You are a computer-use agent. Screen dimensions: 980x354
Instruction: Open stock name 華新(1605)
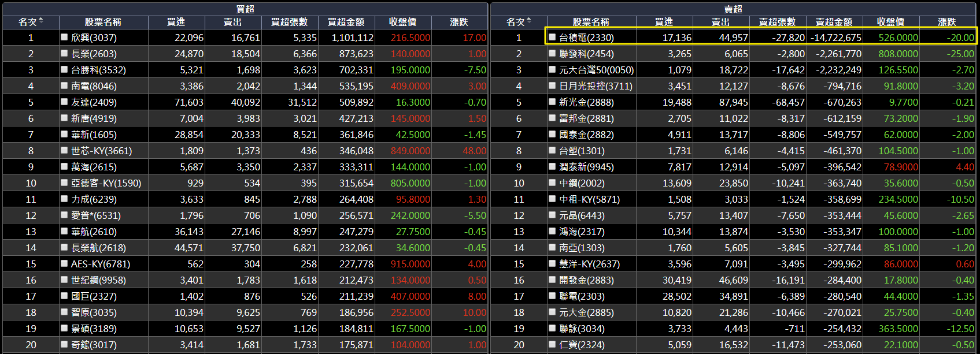(94, 135)
